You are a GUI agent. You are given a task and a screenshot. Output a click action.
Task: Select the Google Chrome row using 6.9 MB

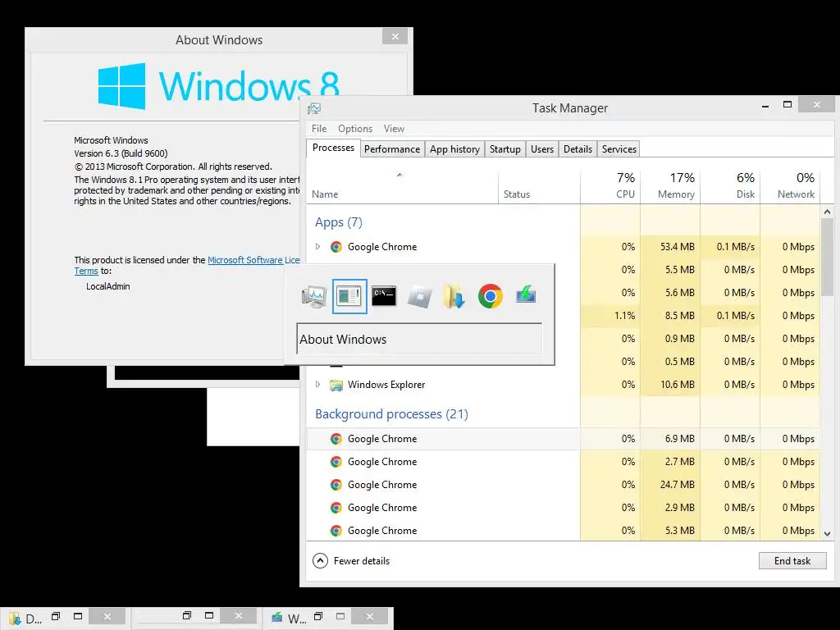point(563,439)
